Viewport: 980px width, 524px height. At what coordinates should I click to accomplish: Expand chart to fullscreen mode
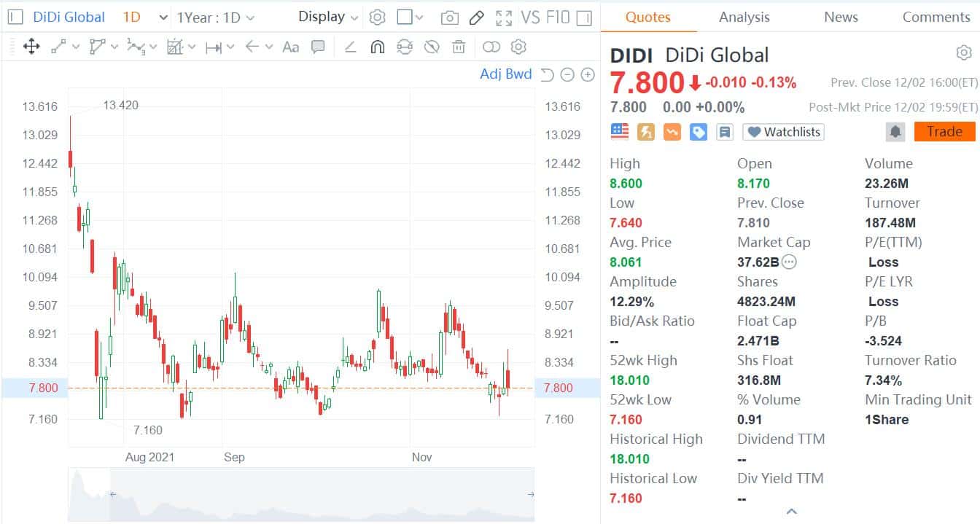coord(503,17)
